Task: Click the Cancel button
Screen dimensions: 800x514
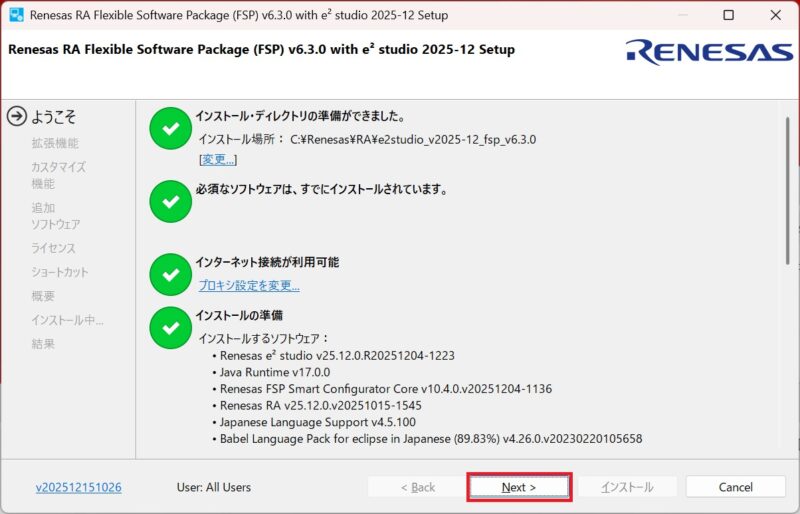Action: [x=735, y=487]
